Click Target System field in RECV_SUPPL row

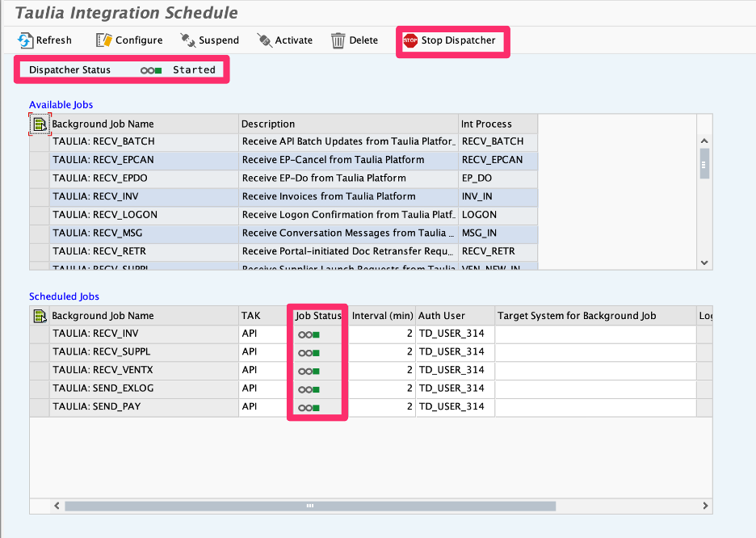pos(595,352)
